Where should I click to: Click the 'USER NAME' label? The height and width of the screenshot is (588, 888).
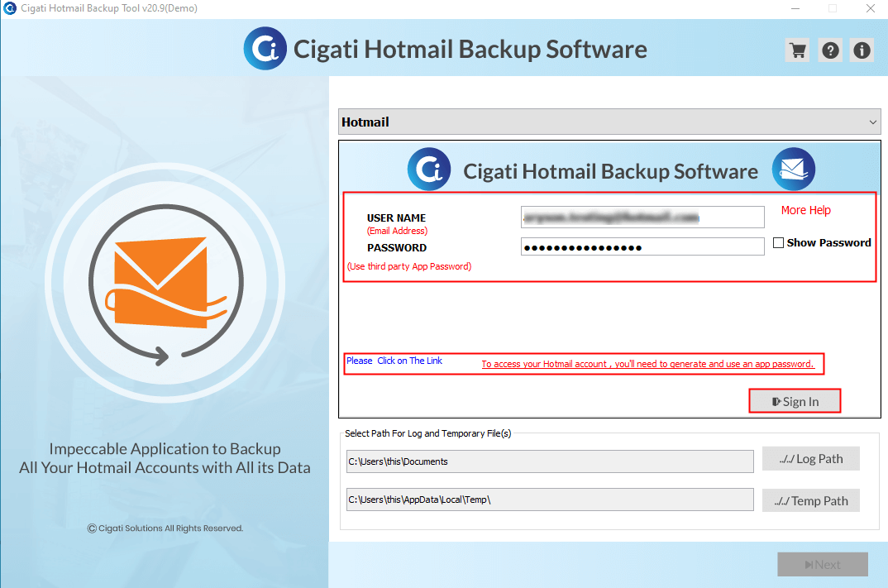tap(396, 218)
